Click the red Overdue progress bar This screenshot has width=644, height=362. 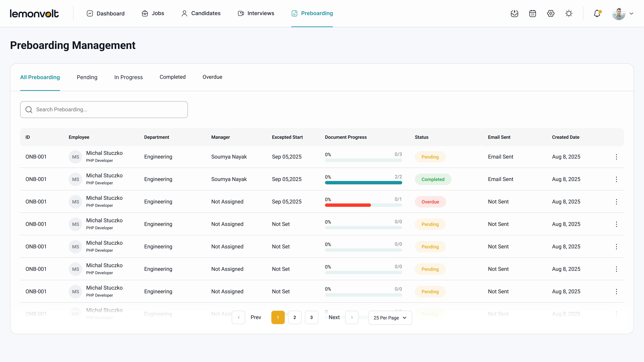(348, 205)
